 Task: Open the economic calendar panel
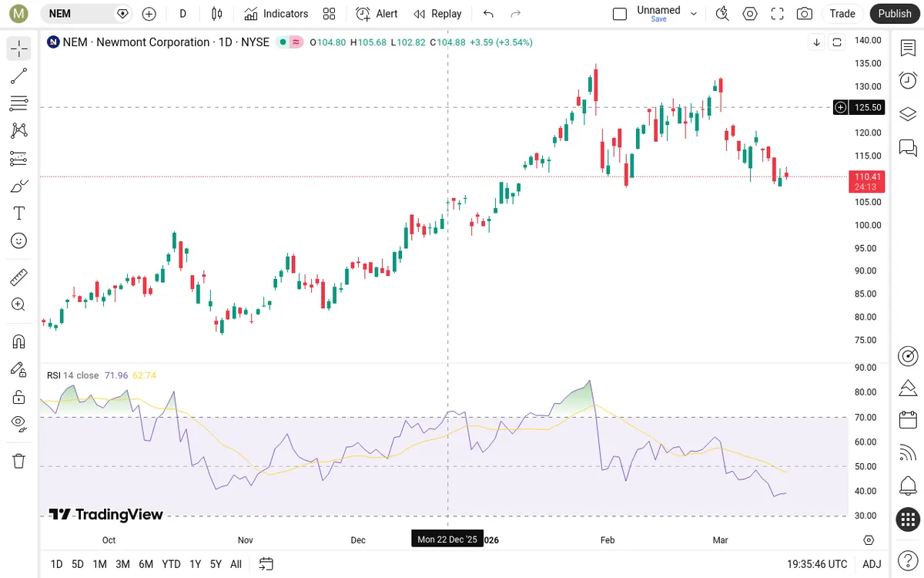[908, 420]
